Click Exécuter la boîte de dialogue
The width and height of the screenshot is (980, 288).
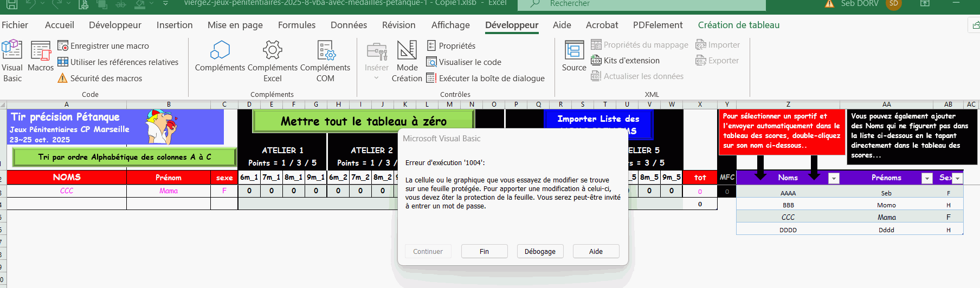(486, 78)
